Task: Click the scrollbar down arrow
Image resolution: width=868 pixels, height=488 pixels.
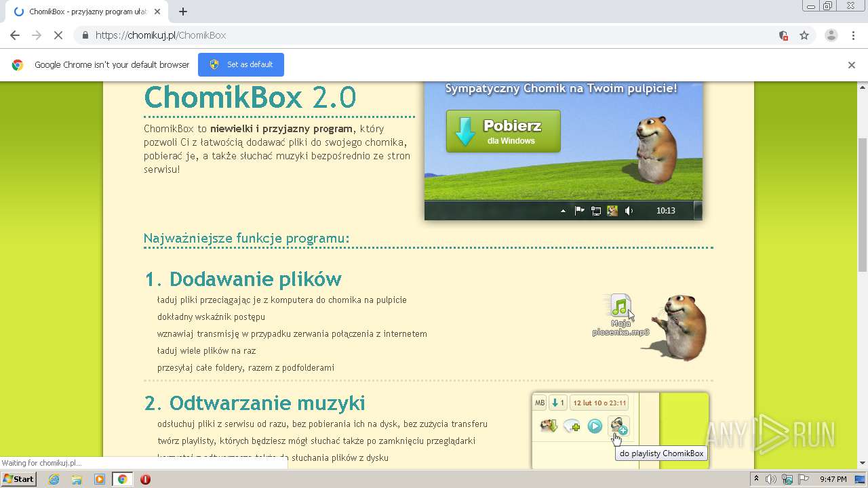Action: 863,463
